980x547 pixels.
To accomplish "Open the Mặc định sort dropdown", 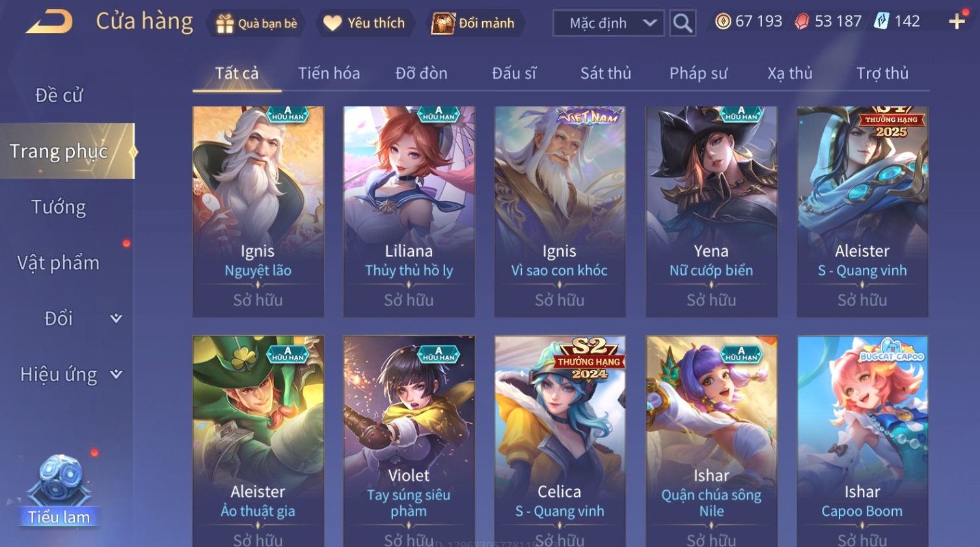I will pyautogui.click(x=609, y=23).
